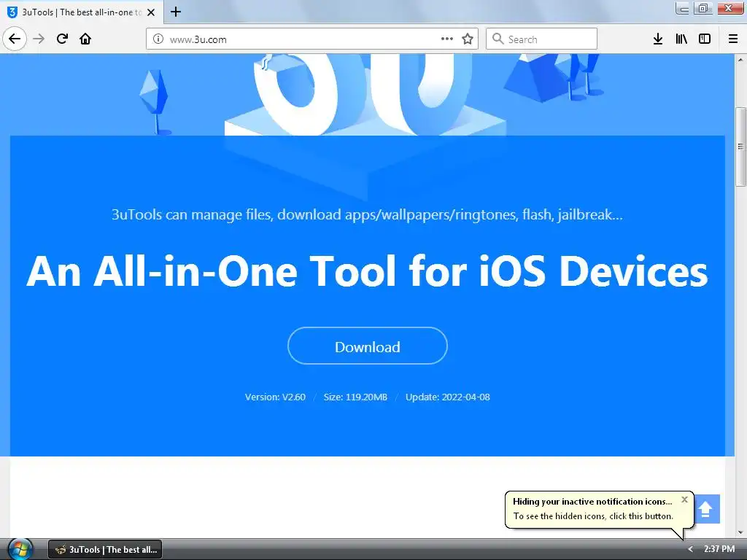Open the browser home page icon
The height and width of the screenshot is (560, 747).
[x=85, y=39]
